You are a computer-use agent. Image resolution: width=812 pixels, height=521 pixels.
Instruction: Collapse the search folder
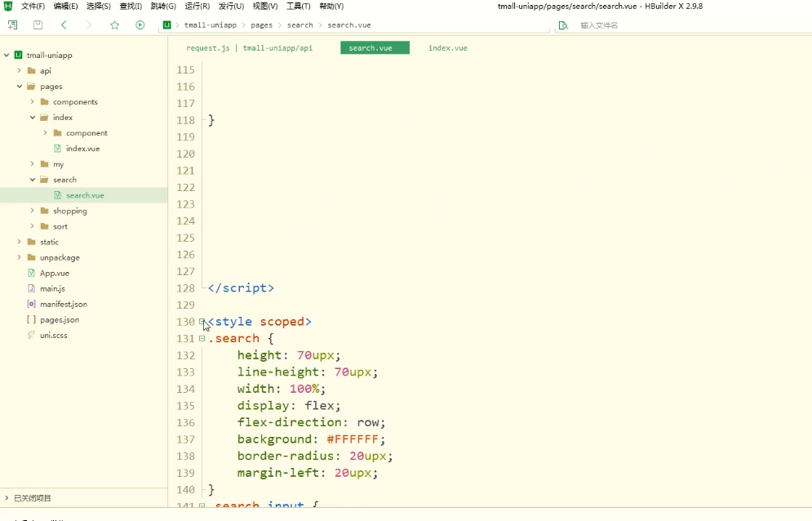(x=32, y=180)
